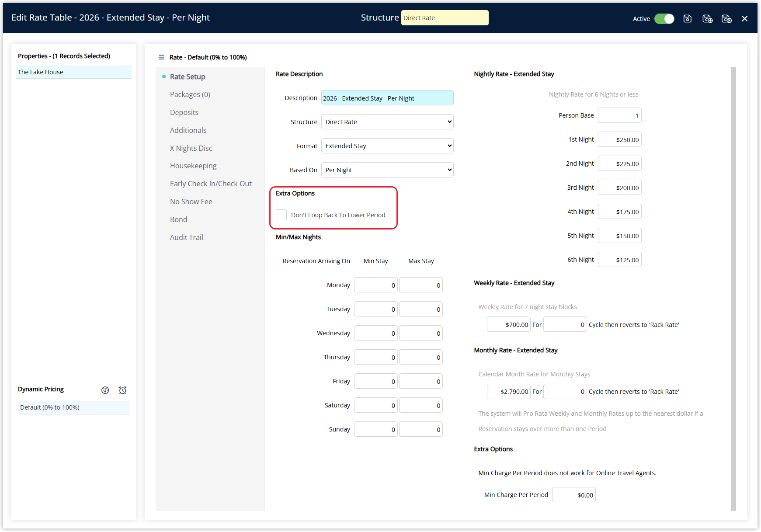The image size is (761, 532).
Task: Click the Save icon in the header
Action: (x=688, y=18)
